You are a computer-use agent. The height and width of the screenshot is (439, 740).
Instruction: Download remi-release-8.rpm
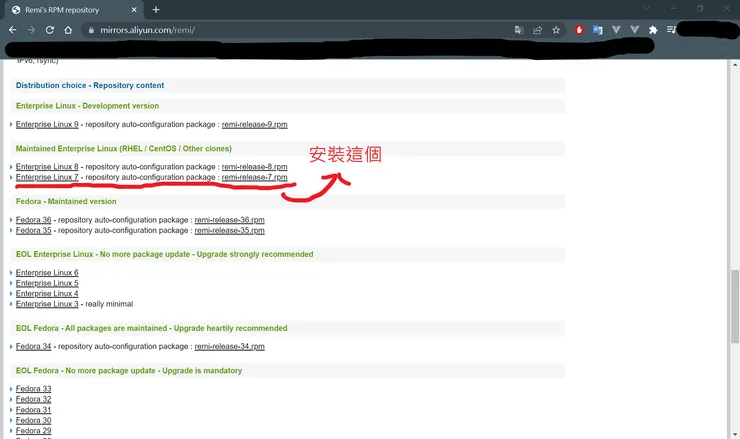pos(254,167)
